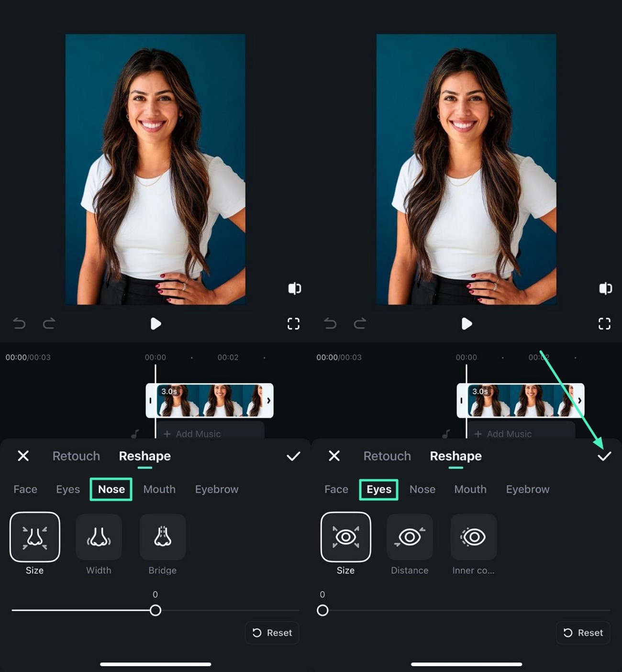The height and width of the screenshot is (672, 622).
Task: Reset the eye size adjustment
Action: [x=583, y=632]
